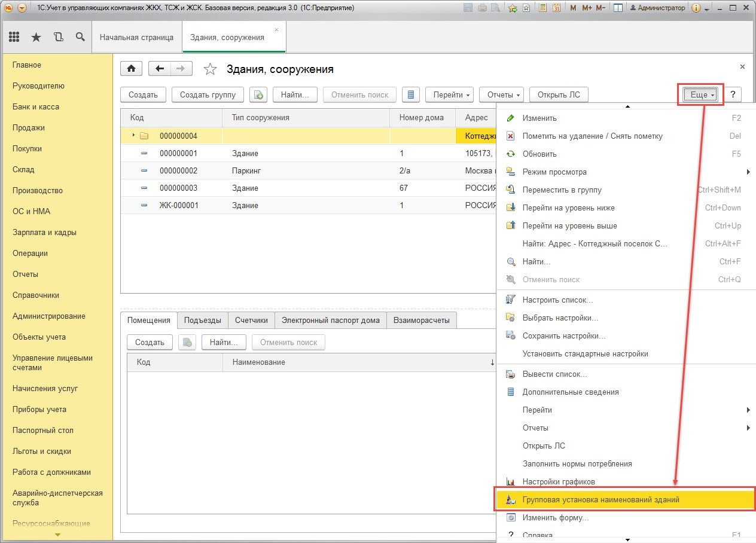The image size is (756, 543).
Task: Open Справочники section in sidebar
Action: tap(36, 295)
